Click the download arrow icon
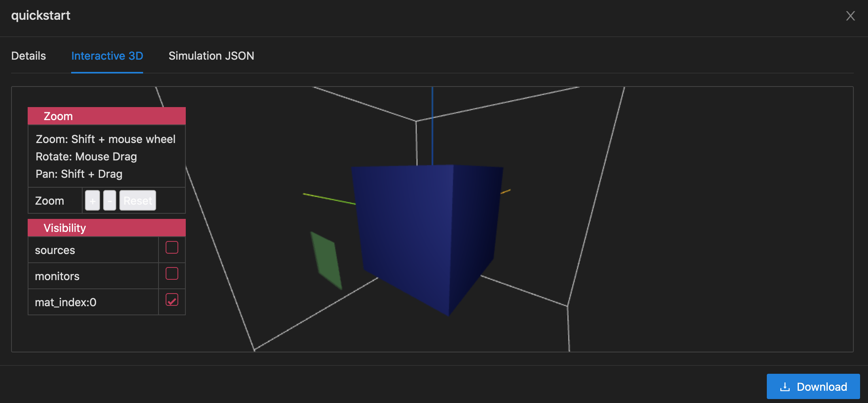This screenshot has width=868, height=403. (x=785, y=386)
